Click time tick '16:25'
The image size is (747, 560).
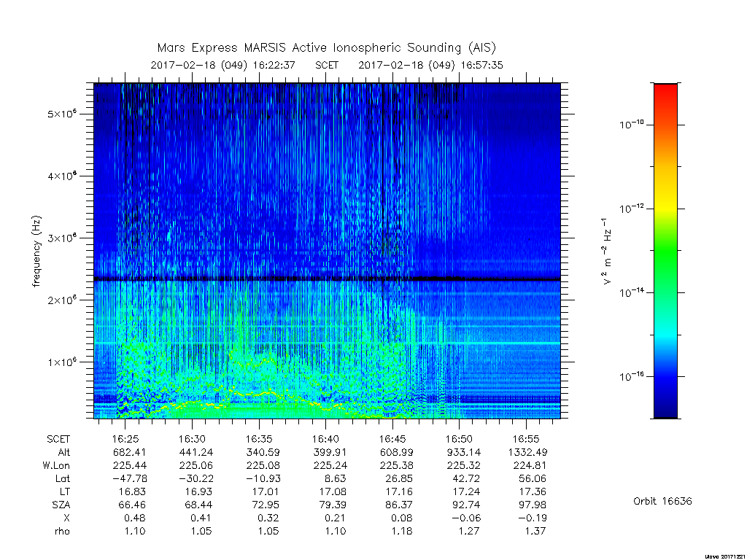[125, 439]
